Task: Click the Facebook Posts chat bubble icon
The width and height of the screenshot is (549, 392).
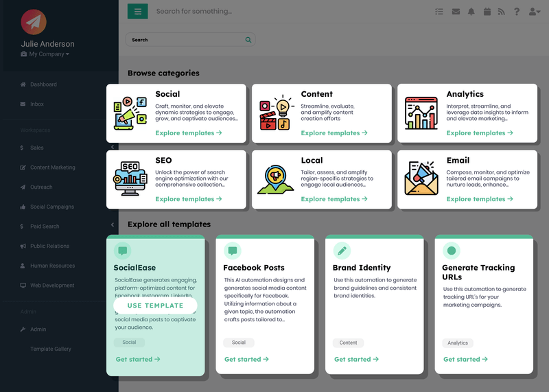Action: 233,251
